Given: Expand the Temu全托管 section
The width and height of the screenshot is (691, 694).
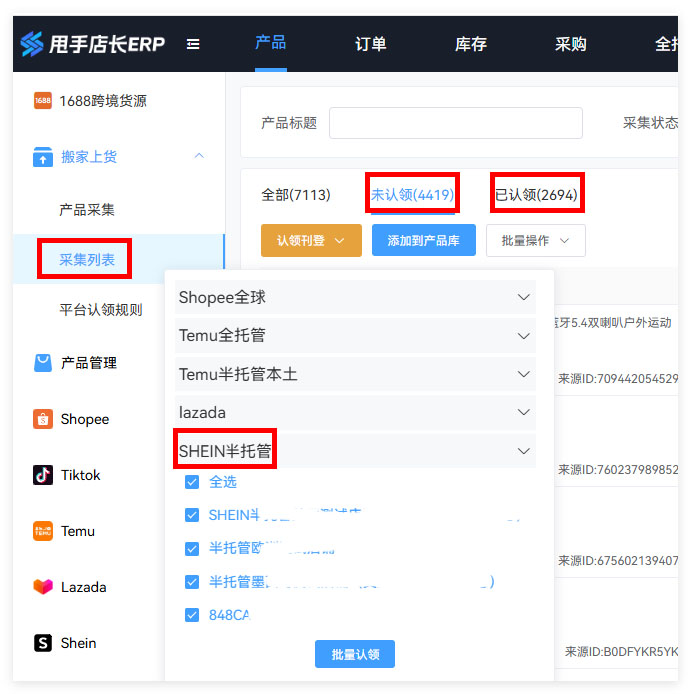Looking at the screenshot, I should tap(355, 335).
